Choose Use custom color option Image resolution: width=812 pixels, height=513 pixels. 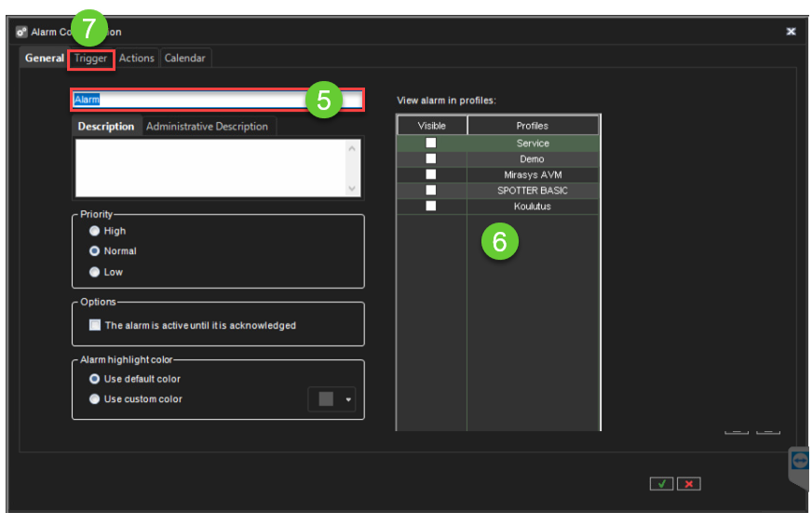(95, 399)
